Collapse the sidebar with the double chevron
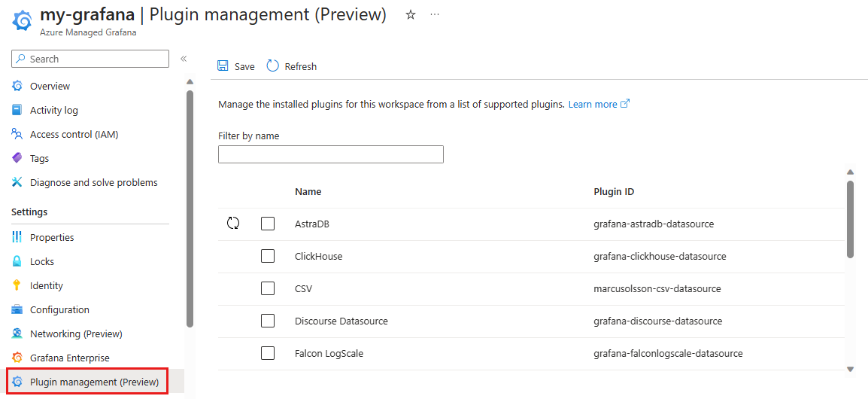This screenshot has height=399, width=868. point(184,59)
